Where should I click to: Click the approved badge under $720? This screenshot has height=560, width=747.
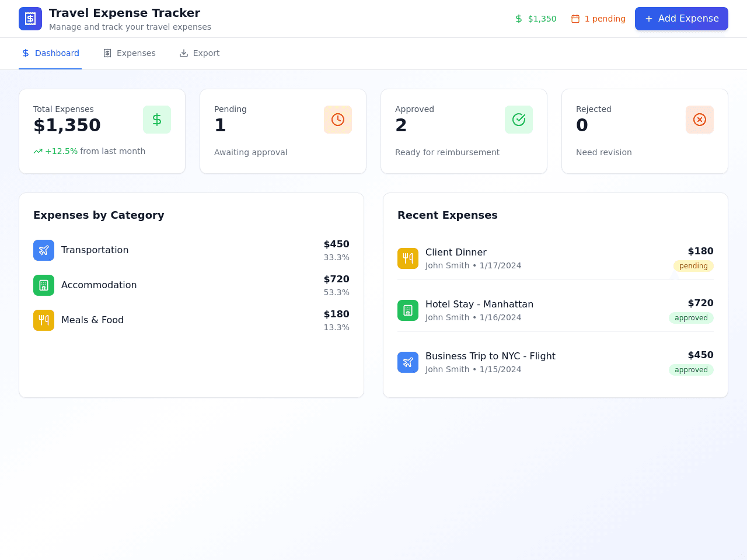point(691,318)
